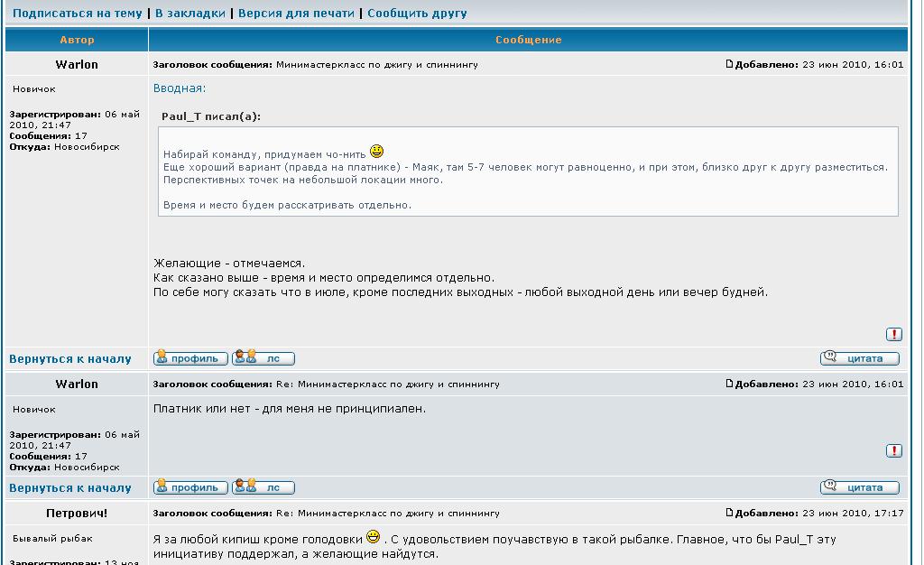Quote the first post using the цитата button

(x=859, y=358)
